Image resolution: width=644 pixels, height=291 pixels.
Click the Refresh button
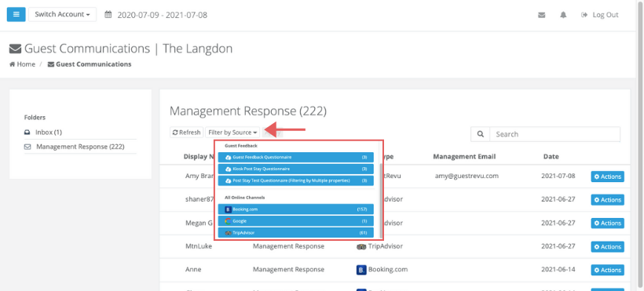[186, 132]
